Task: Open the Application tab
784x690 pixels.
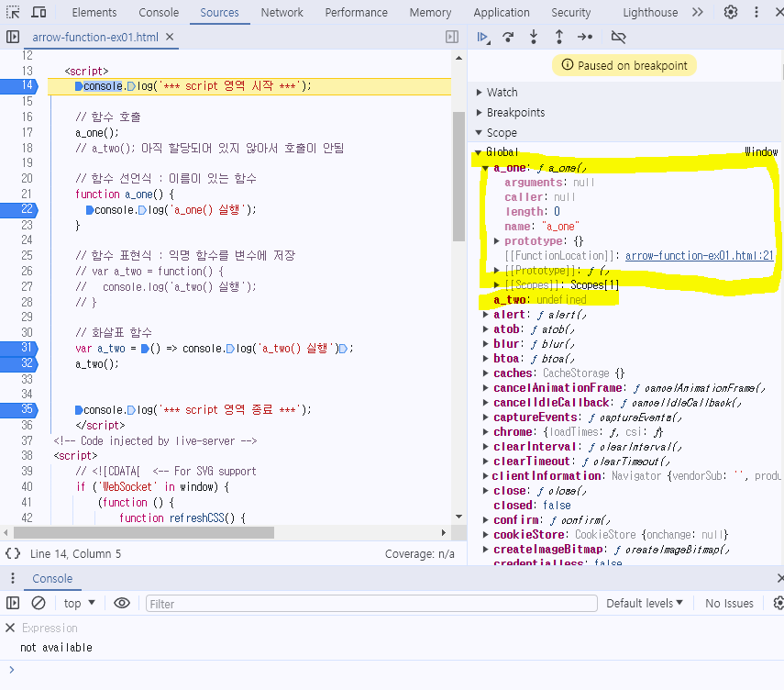Action: click(x=501, y=12)
